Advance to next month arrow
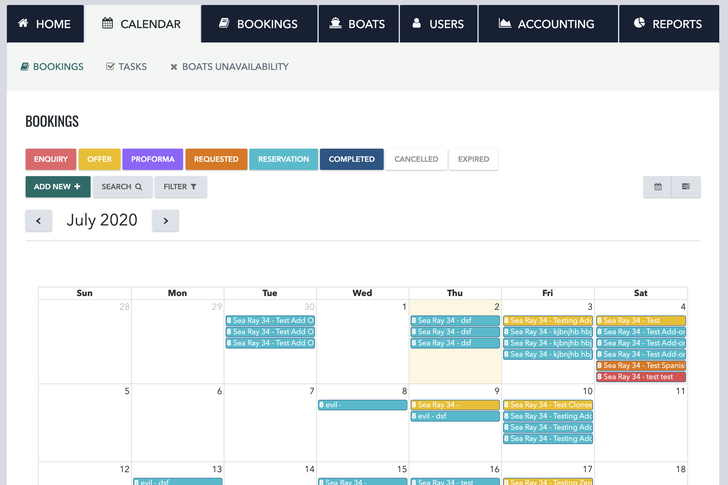This screenshot has height=485, width=728. (x=166, y=221)
